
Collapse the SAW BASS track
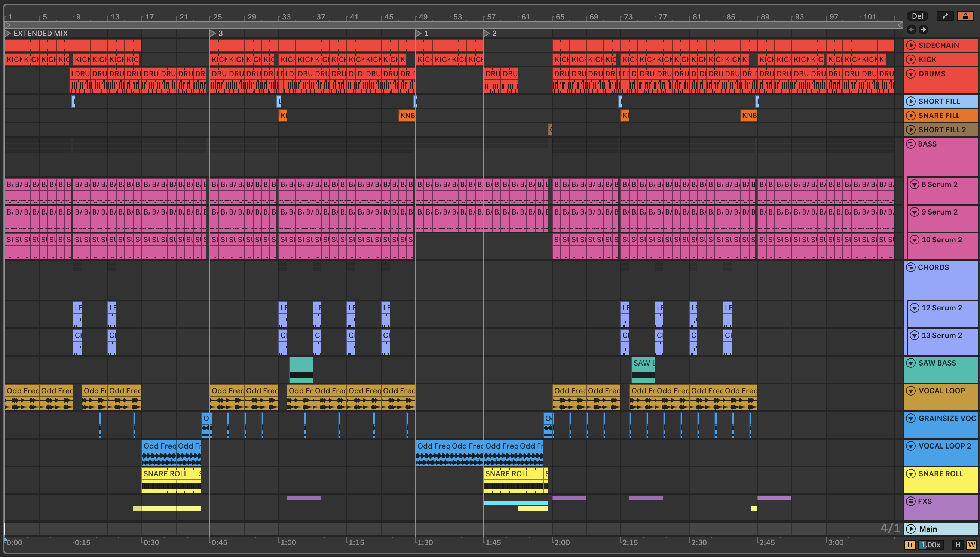[x=911, y=363]
